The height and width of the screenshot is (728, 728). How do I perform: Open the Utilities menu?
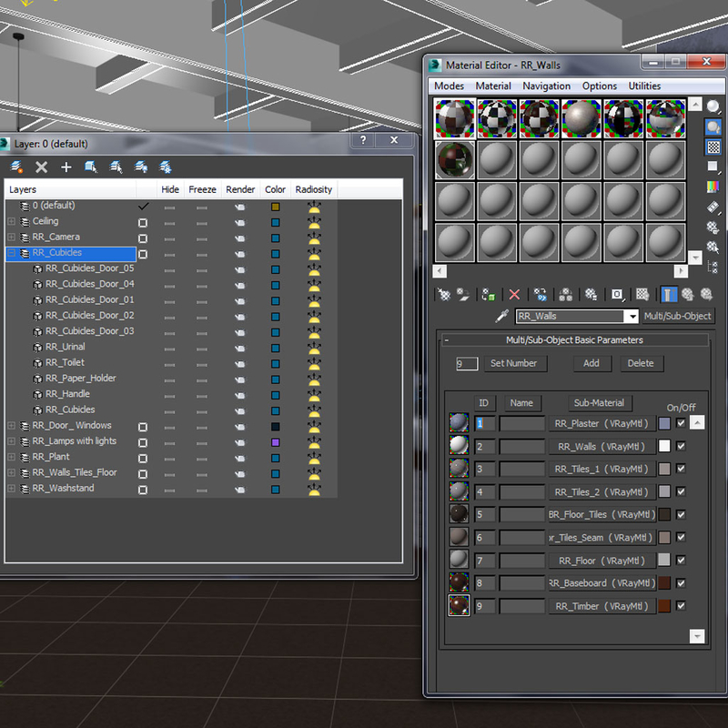644,86
